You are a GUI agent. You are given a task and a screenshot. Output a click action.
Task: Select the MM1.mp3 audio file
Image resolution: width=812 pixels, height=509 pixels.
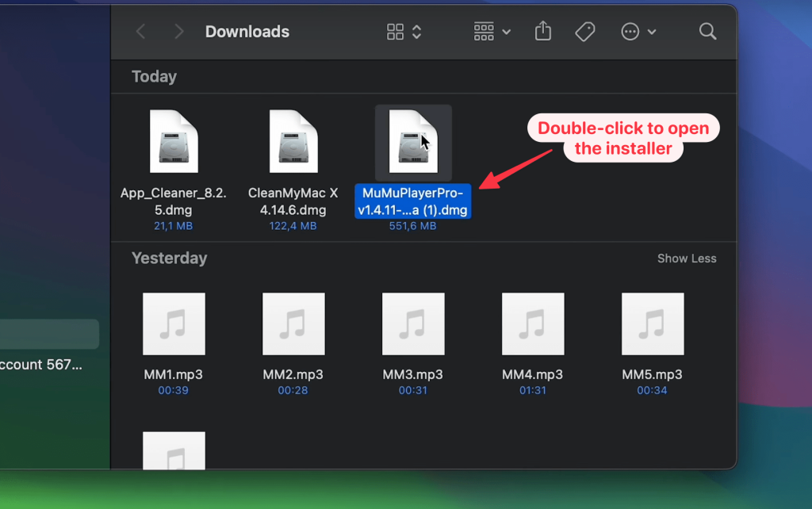tap(174, 323)
